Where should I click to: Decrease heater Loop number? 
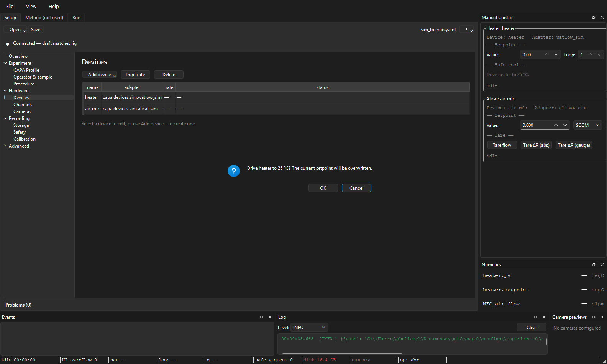pyautogui.click(x=599, y=55)
